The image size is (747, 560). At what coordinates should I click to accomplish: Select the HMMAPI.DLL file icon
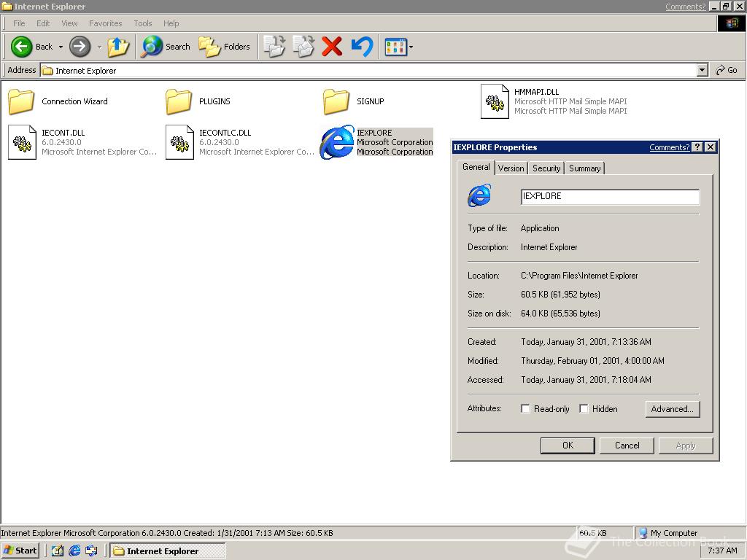(x=495, y=101)
